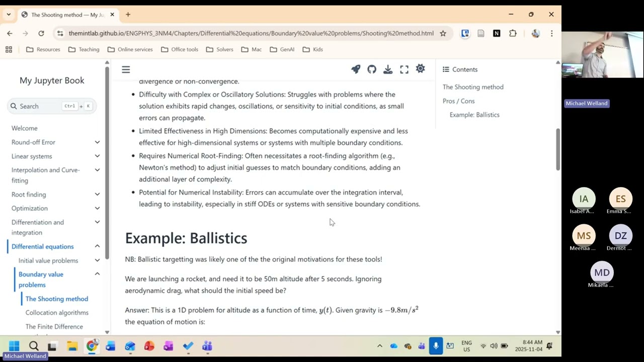
Task: Open the Differential equations chapter link
Action: (42, 246)
